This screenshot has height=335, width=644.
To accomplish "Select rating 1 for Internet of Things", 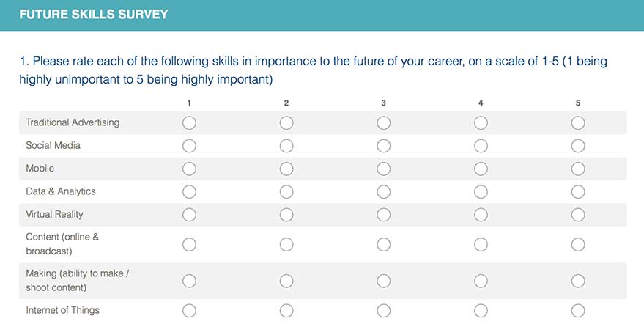I will point(189,311).
